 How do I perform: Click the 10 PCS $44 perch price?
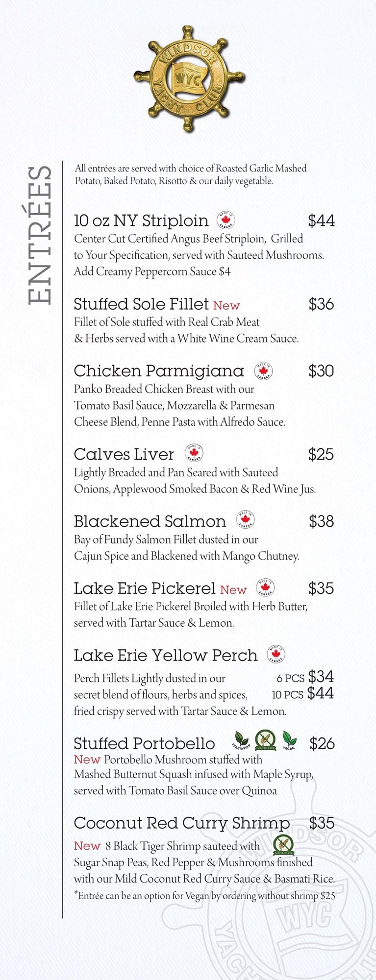[303, 694]
